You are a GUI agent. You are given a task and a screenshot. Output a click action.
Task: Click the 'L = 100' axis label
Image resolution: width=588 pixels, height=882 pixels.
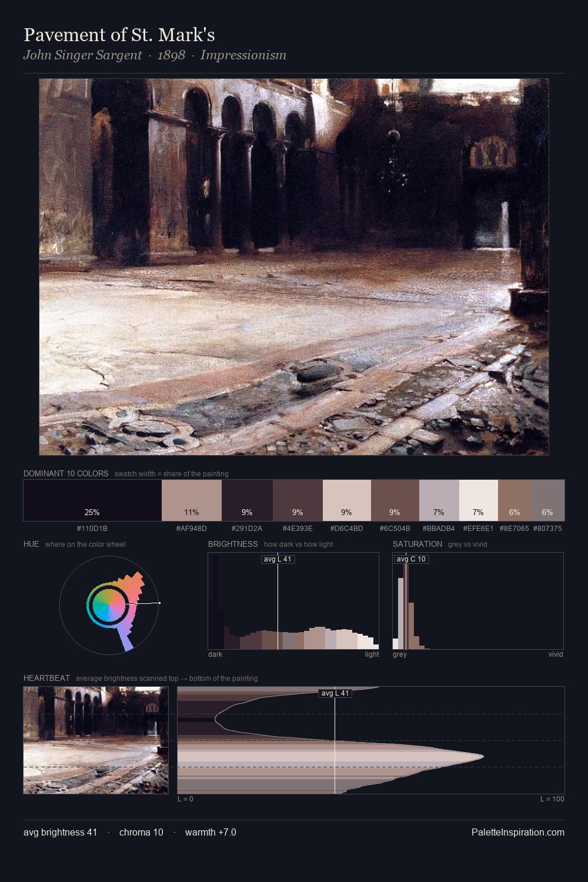pos(552,799)
